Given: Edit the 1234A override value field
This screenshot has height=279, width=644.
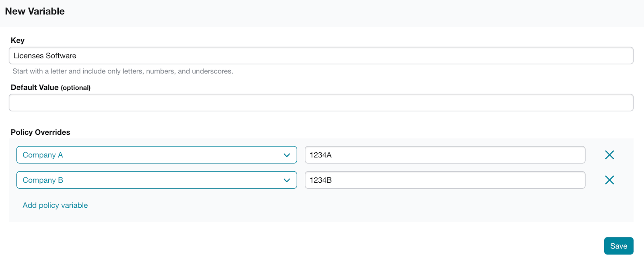Looking at the screenshot, I should (445, 155).
